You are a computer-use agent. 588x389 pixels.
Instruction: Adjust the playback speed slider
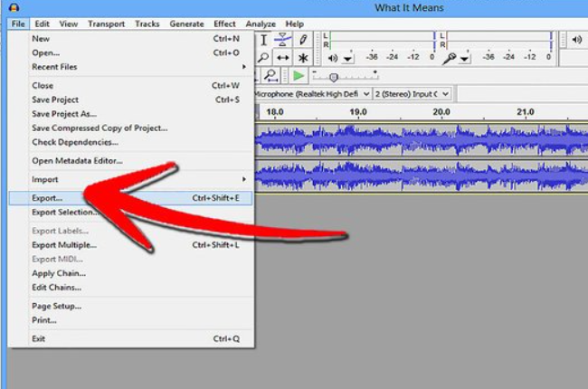pyautogui.click(x=333, y=77)
